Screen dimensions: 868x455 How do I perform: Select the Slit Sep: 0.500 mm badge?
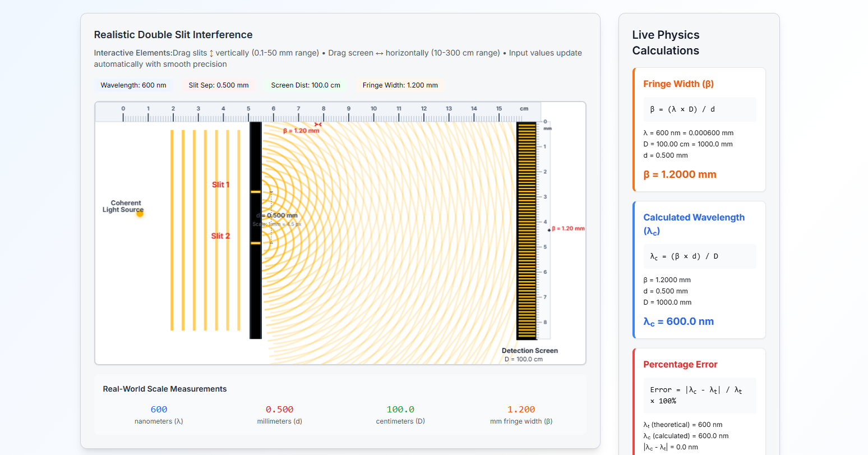point(219,85)
